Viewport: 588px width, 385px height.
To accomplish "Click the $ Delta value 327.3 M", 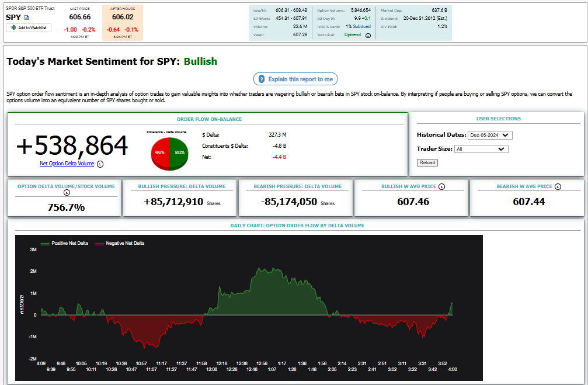I will 277,135.
